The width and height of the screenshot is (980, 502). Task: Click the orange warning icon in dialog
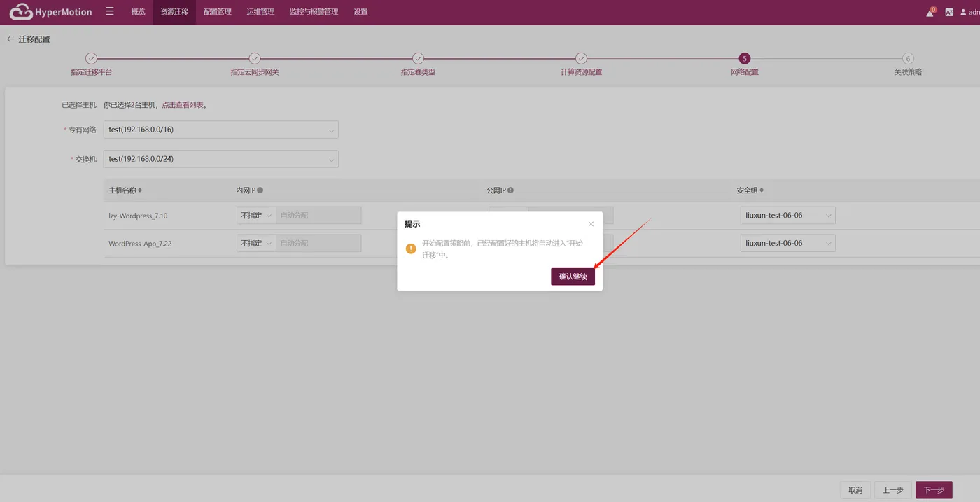(x=411, y=249)
